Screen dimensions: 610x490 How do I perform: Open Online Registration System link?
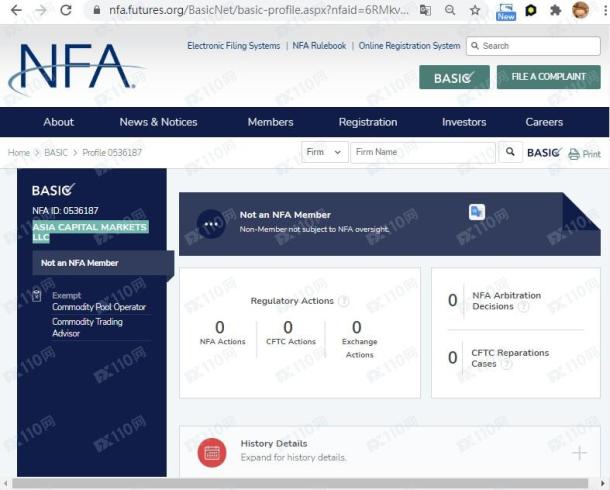pyautogui.click(x=409, y=46)
